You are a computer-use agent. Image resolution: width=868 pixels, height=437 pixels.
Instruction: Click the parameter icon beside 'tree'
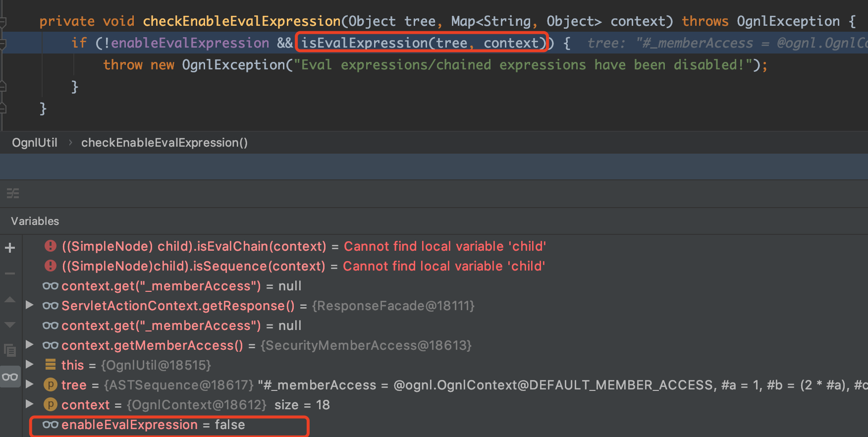click(x=51, y=384)
